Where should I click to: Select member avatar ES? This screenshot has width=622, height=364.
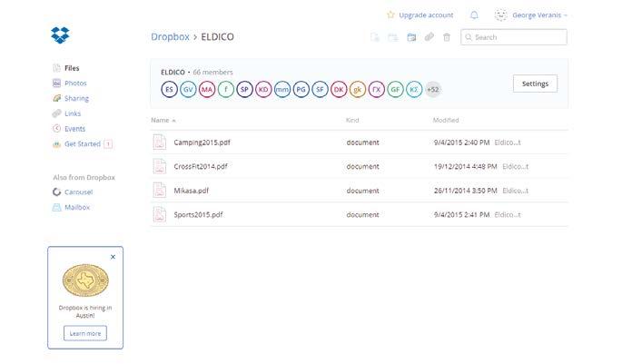pos(169,89)
